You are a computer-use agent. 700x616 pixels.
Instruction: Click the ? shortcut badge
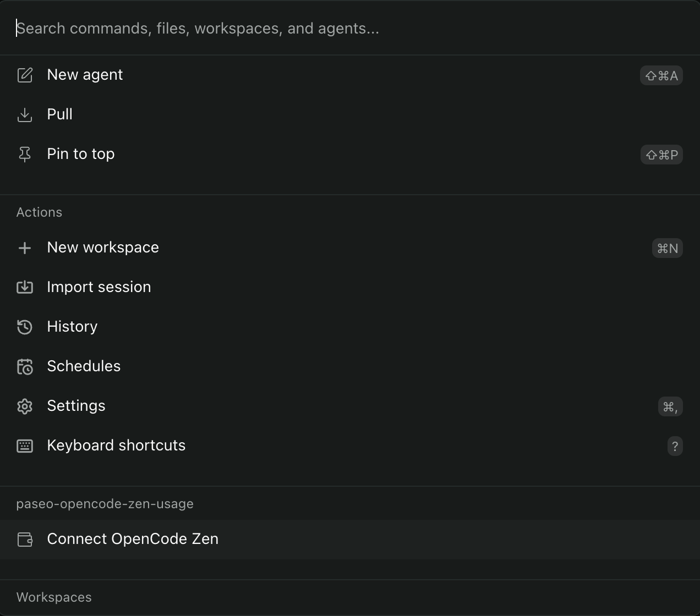675,446
